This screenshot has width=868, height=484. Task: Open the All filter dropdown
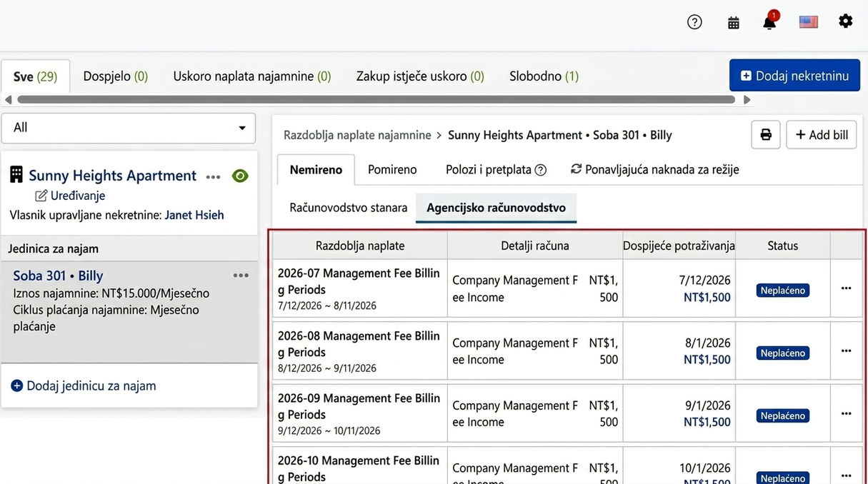pos(129,128)
